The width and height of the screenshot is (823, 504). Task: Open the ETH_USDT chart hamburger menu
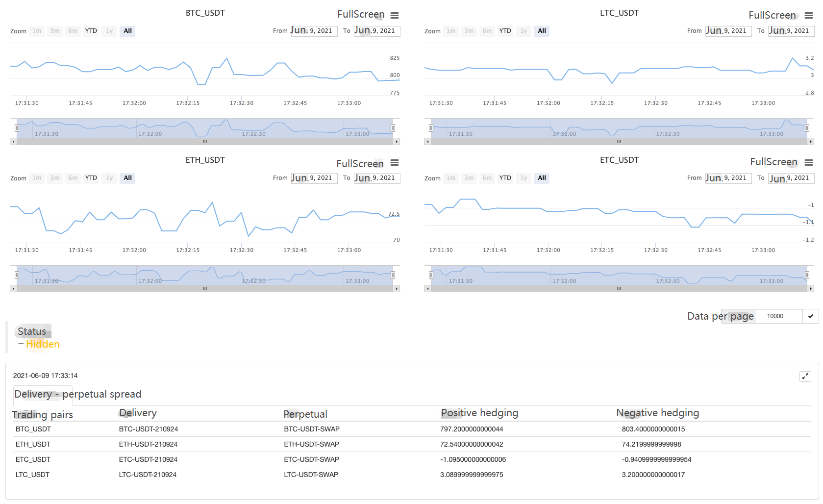[395, 163]
